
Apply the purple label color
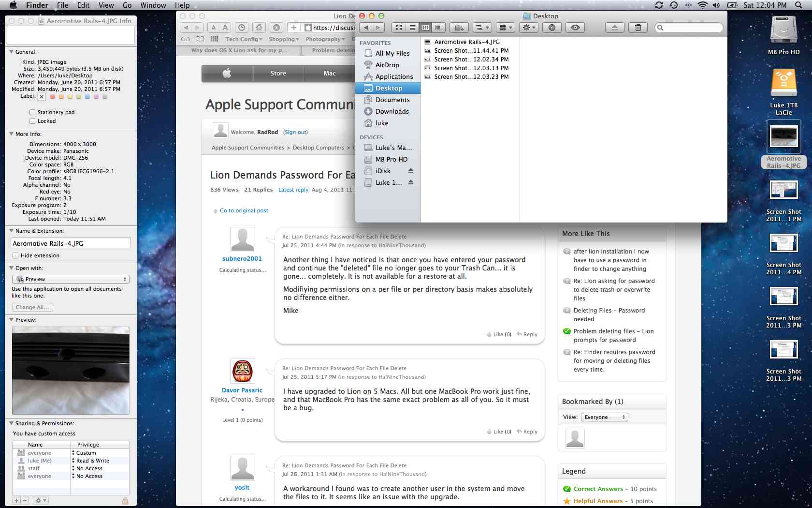[x=96, y=97]
